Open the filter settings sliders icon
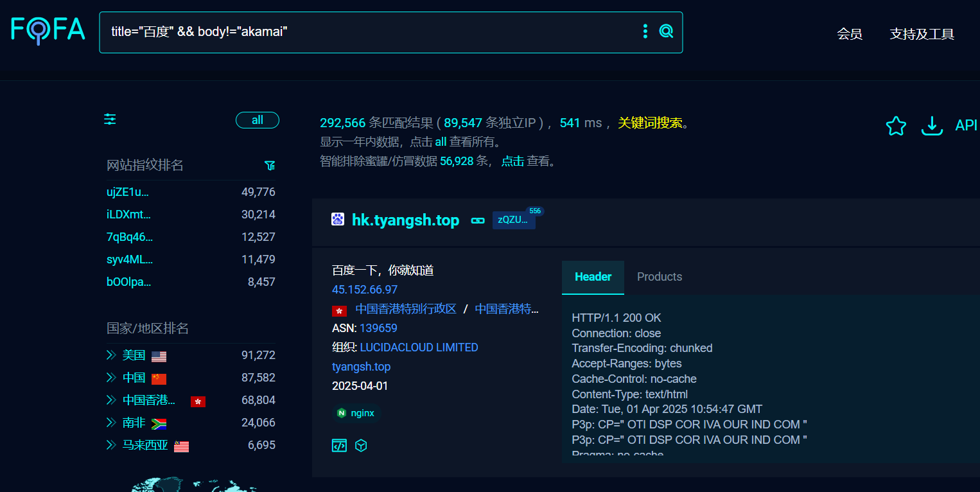Screen dimensions: 980x492 point(110,119)
